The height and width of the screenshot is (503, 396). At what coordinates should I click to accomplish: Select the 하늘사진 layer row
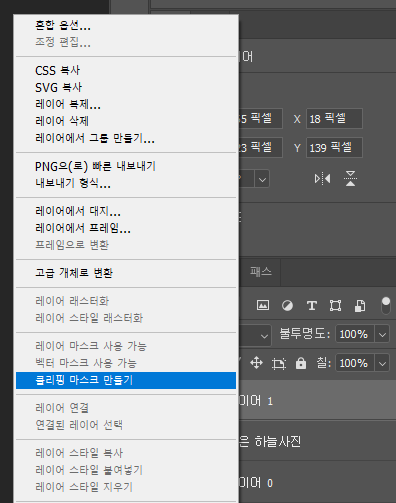pos(317,441)
